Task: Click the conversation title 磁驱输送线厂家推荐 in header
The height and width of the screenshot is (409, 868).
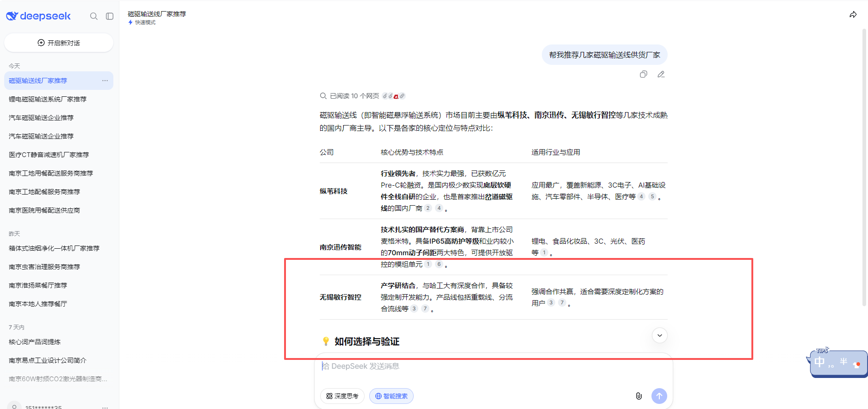Action: click(x=157, y=14)
